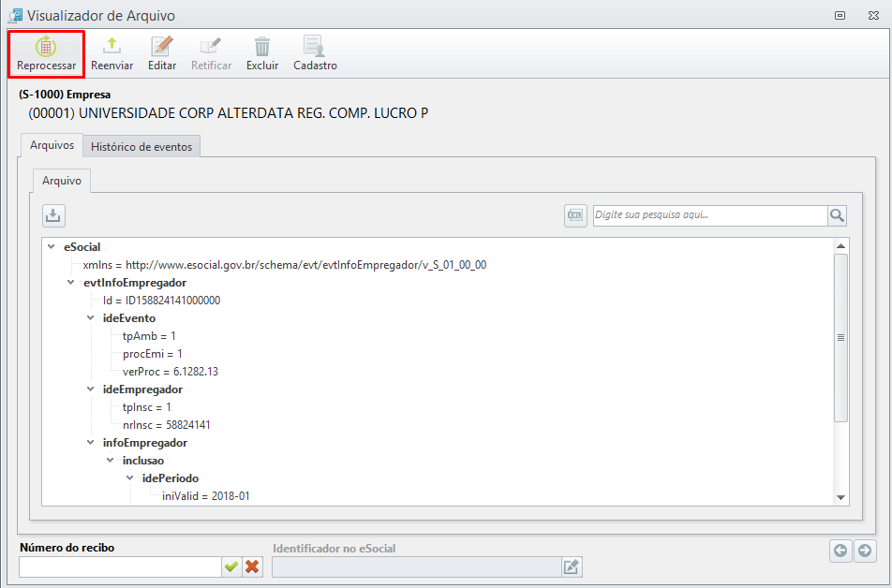The image size is (892, 588).
Task: Click the edit identifier icon
Action: (572, 566)
